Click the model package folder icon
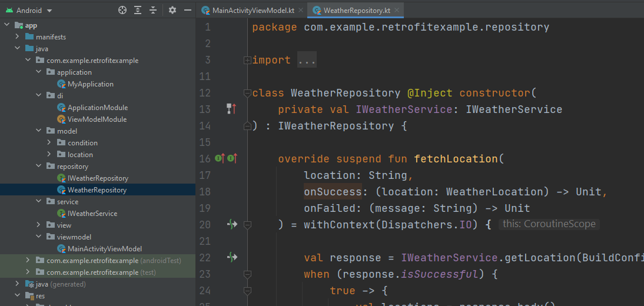Screen dimensions: 644x306 pyautogui.click(x=51, y=131)
